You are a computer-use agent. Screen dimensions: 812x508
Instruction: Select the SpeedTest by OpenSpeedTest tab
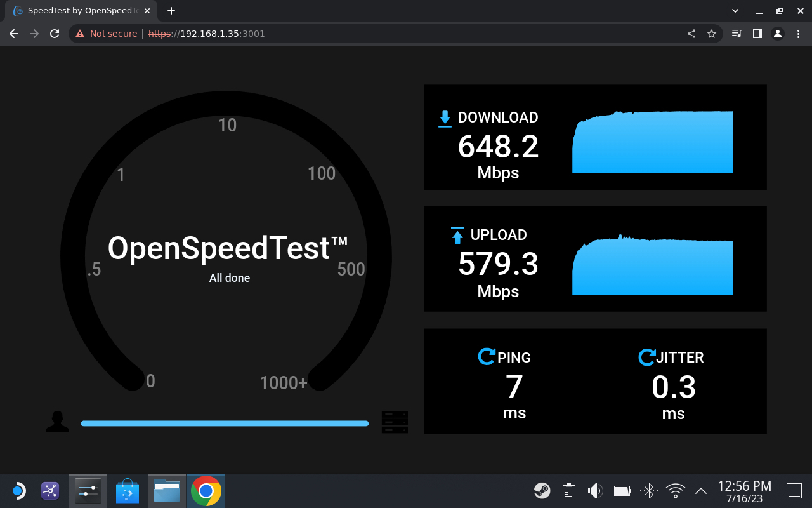click(x=81, y=11)
